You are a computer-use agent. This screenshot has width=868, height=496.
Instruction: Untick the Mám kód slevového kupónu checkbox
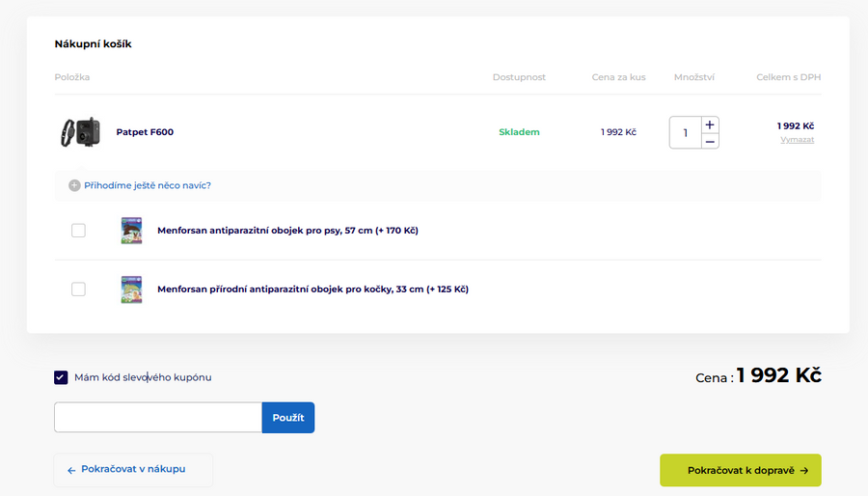tap(61, 377)
